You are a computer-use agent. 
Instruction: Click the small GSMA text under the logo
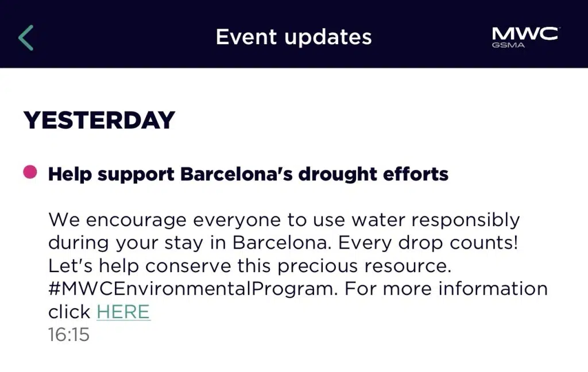tap(508, 45)
